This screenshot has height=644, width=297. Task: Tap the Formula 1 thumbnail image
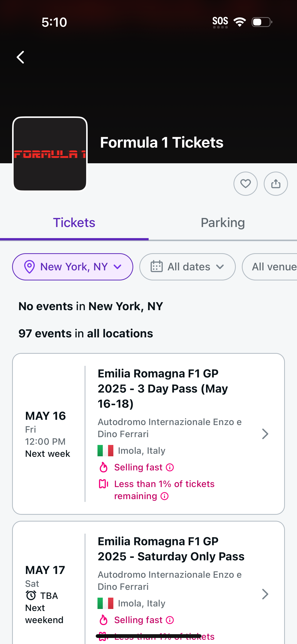click(50, 154)
